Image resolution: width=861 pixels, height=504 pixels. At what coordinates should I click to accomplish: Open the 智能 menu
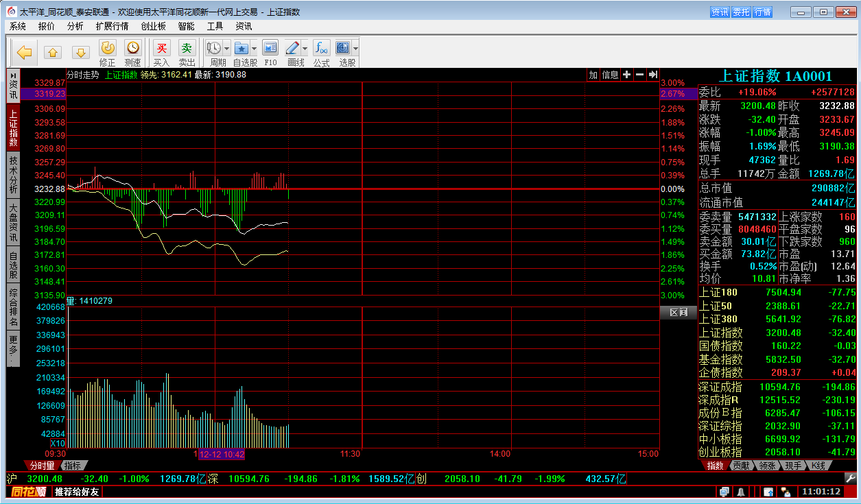[x=186, y=26]
